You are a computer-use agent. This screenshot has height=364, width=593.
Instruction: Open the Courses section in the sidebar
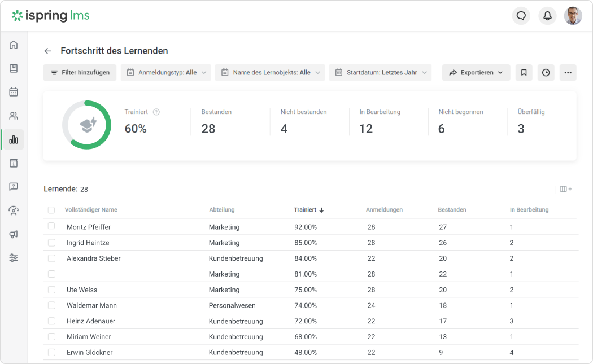[x=14, y=68]
